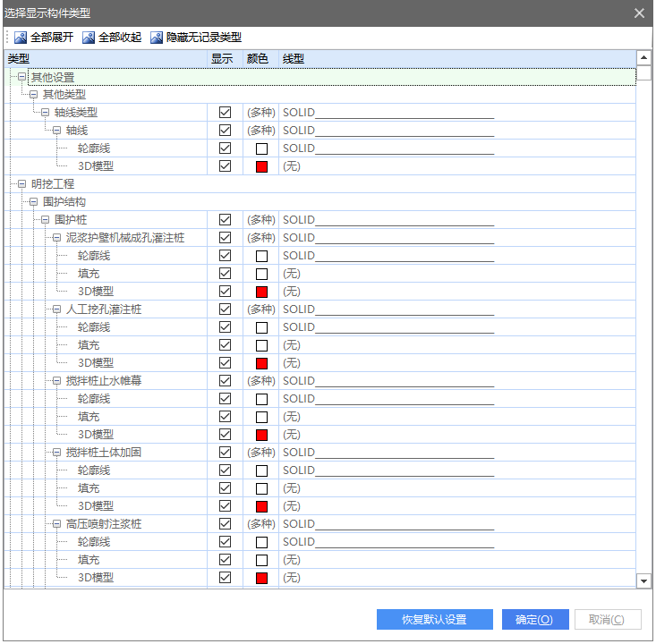Pick red color swatch of 轴线 3D模型
The width and height of the screenshot is (656, 644).
[261, 166]
